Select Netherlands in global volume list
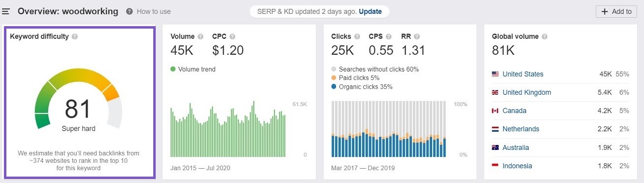 point(521,129)
